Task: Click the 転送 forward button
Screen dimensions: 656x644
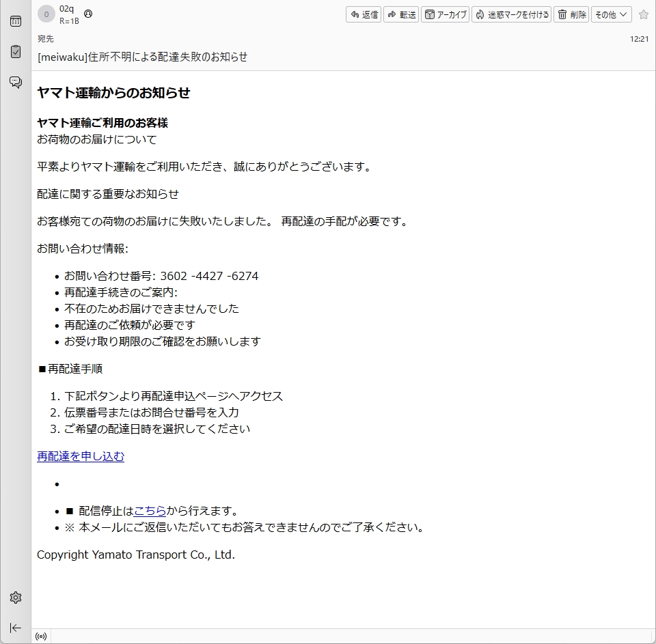Action: [x=401, y=14]
